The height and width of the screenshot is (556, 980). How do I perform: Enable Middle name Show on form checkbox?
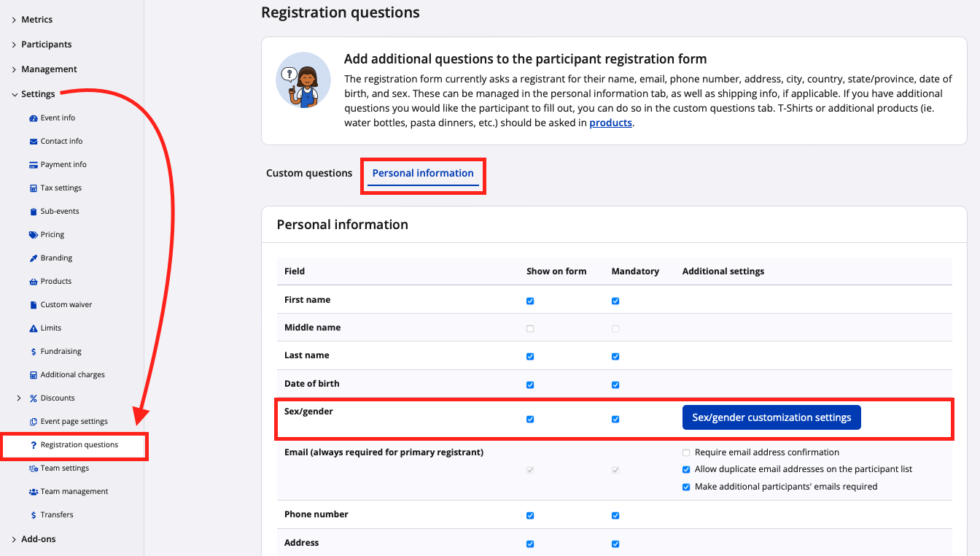click(530, 329)
